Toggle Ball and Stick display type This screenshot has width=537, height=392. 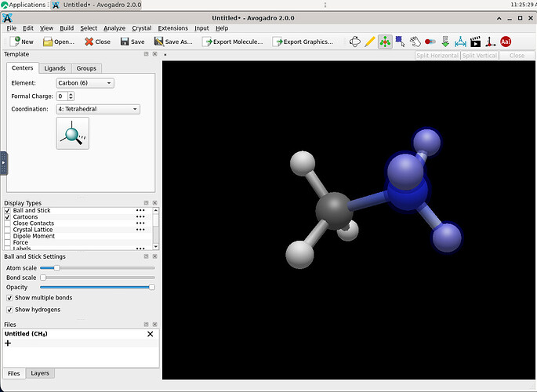pyautogui.click(x=8, y=211)
